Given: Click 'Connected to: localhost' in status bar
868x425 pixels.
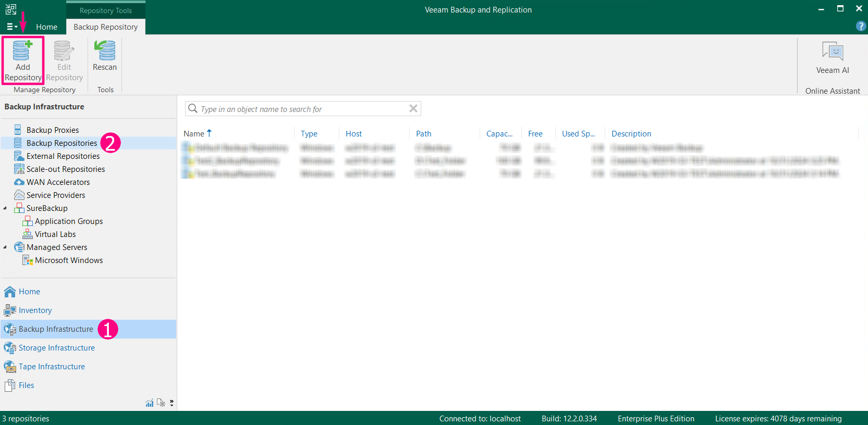Looking at the screenshot, I should [480, 419].
